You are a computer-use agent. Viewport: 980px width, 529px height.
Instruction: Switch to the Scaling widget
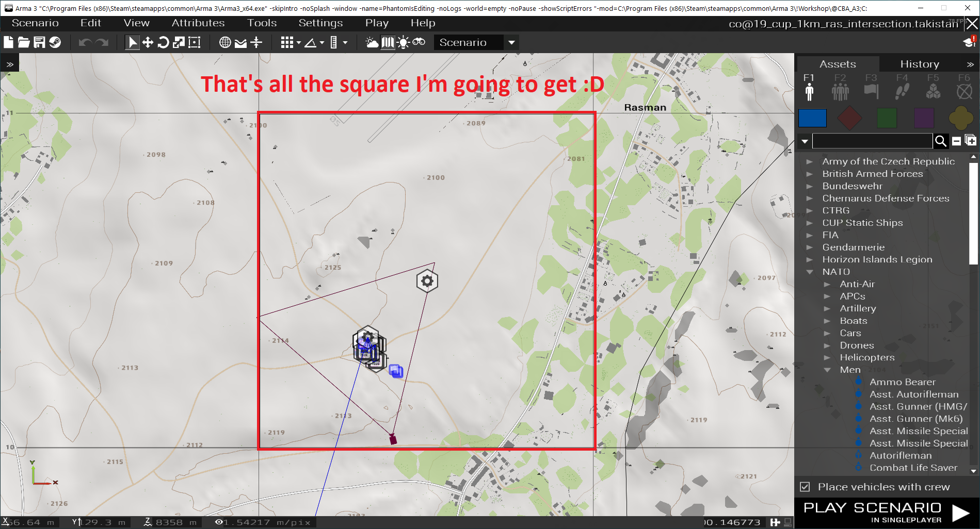(179, 42)
